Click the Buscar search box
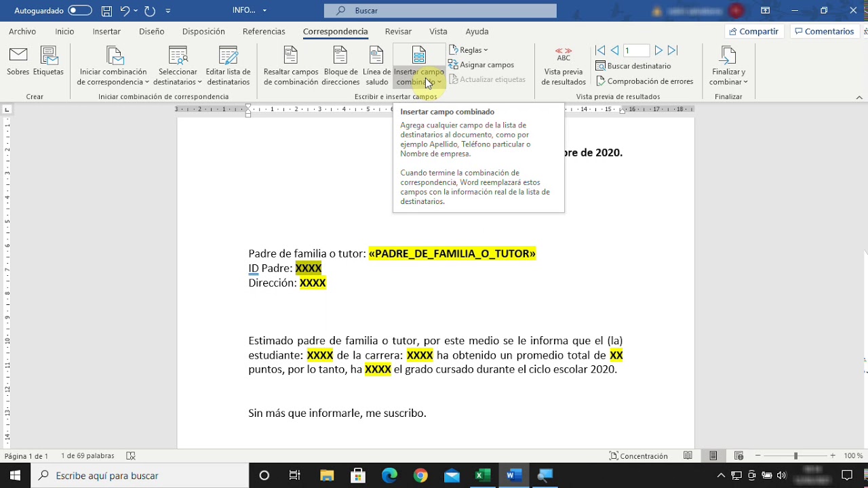Image resolution: width=868 pixels, height=488 pixels. [x=440, y=10]
